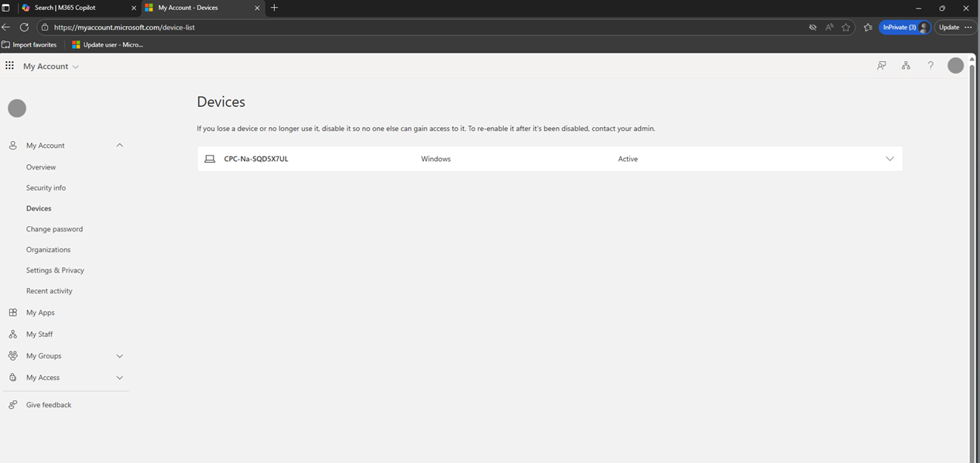
Task: Go to Overview in sidebar
Action: click(41, 167)
